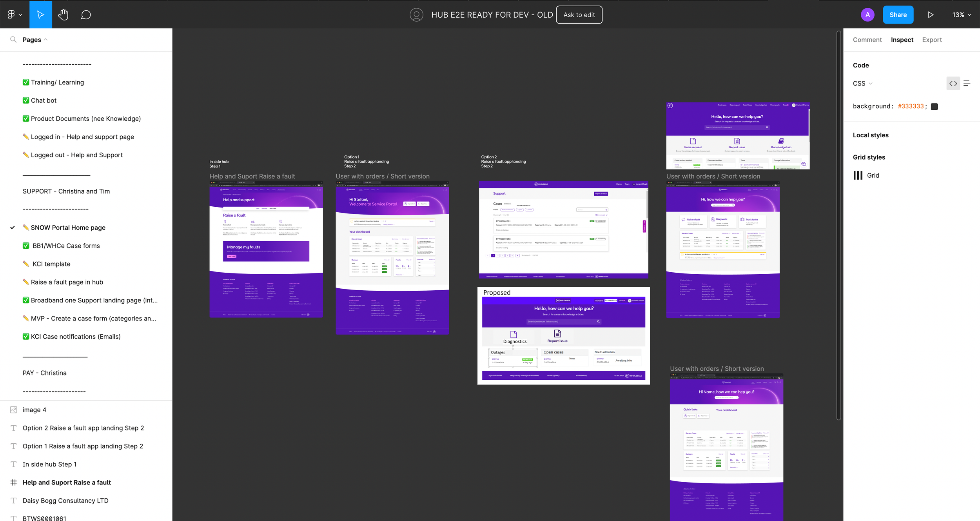The image size is (980, 521).
Task: Switch to table list view icon
Action: click(967, 83)
